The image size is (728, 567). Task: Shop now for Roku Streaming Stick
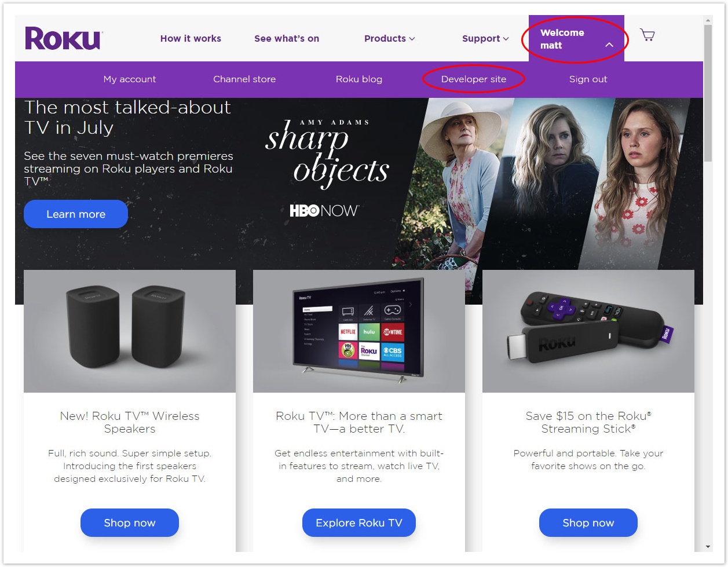click(588, 523)
